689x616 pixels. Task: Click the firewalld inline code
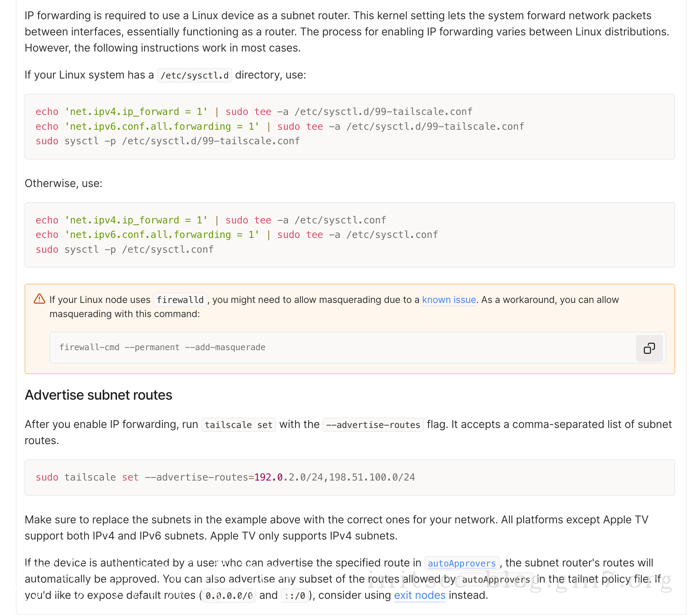point(180,300)
